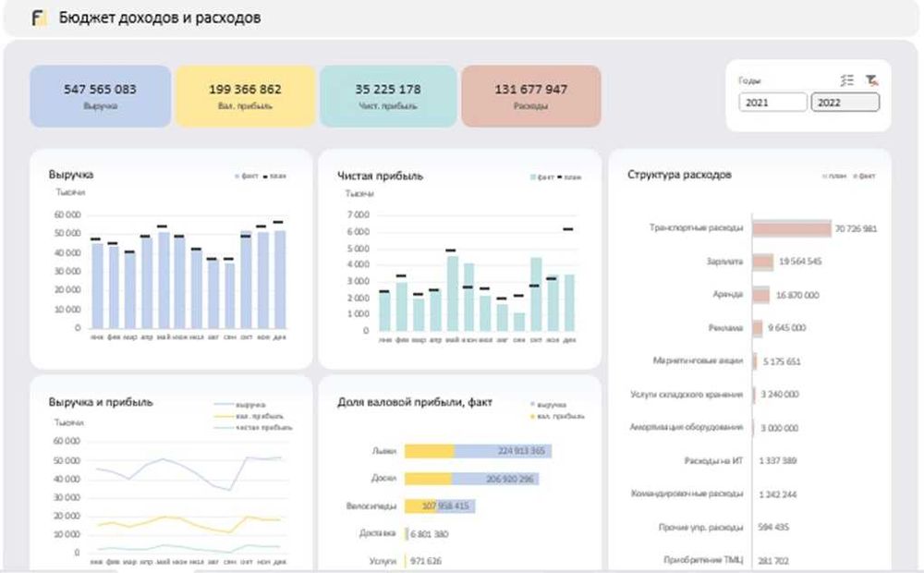Click the 131 677 947 expenses card
The width and height of the screenshot is (924, 573).
point(531,96)
